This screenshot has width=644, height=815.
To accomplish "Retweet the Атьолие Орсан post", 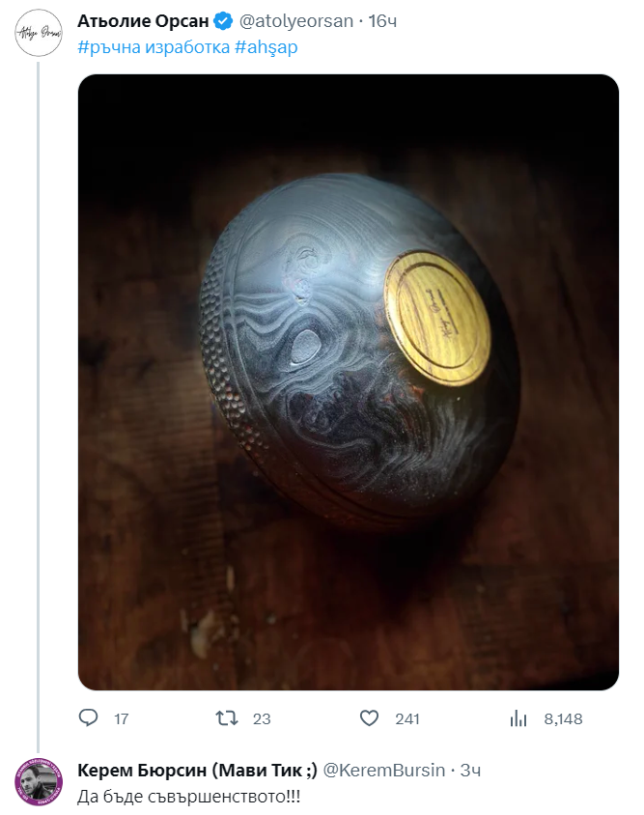I will (228, 718).
